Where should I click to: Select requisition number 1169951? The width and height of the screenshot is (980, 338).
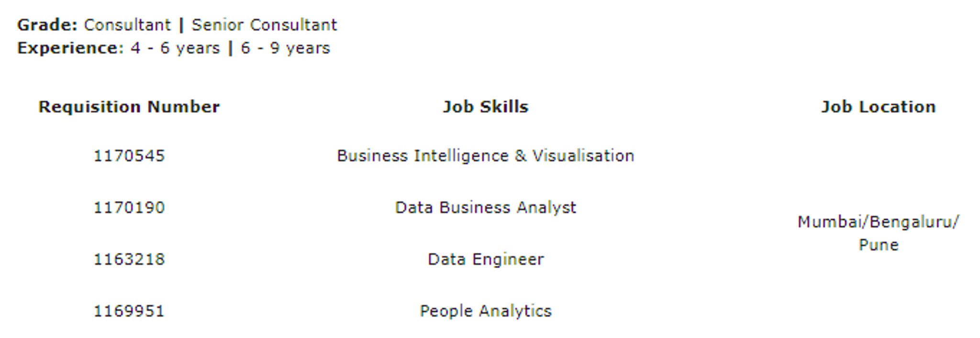pyautogui.click(x=129, y=311)
